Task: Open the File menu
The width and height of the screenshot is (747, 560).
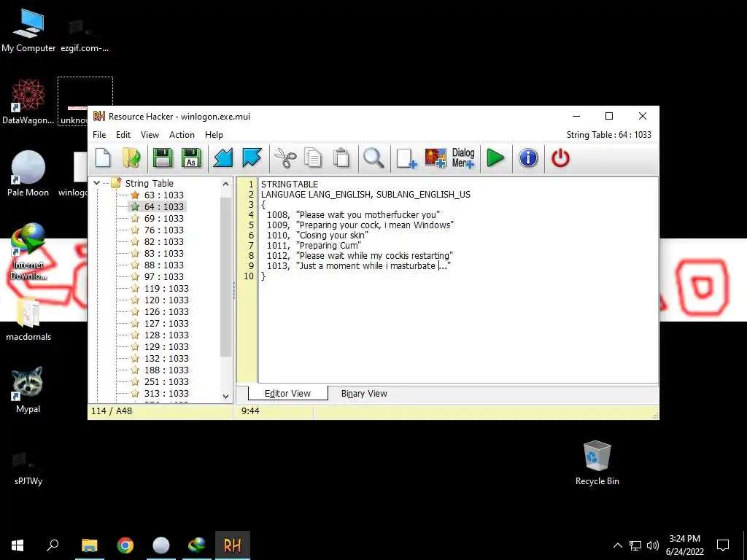Action: click(x=99, y=135)
